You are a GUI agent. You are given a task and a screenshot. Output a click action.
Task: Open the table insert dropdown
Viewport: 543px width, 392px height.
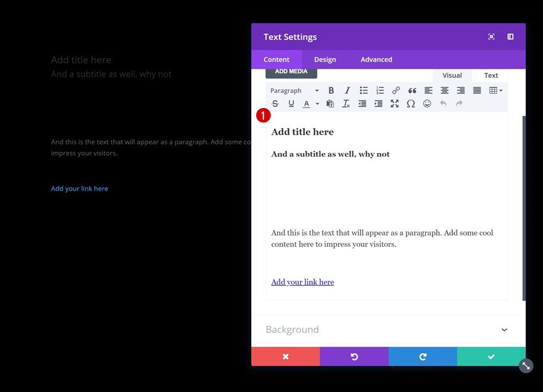495,91
